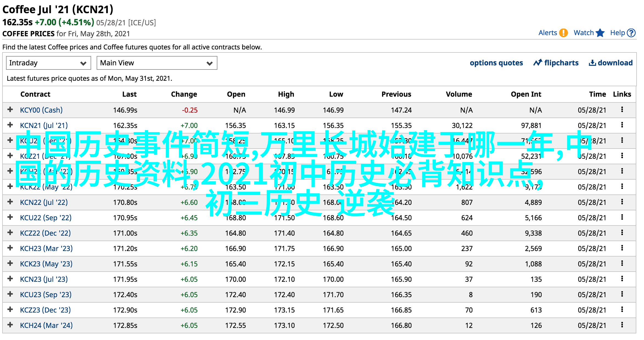
Task: Sort table by Volume column header
Action: coord(459,94)
